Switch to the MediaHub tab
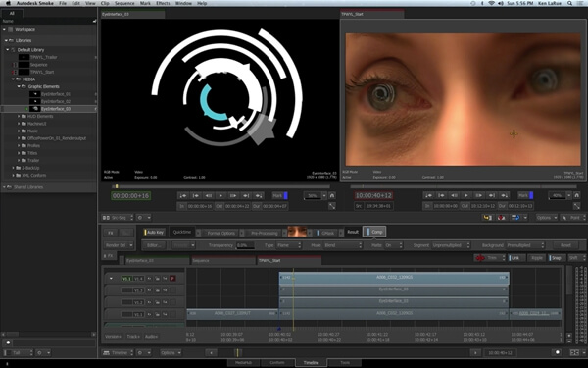 pyautogui.click(x=243, y=363)
